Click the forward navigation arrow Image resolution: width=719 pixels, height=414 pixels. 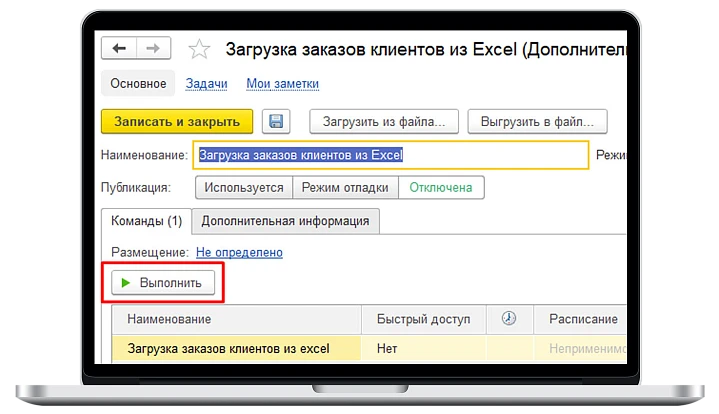[152, 49]
